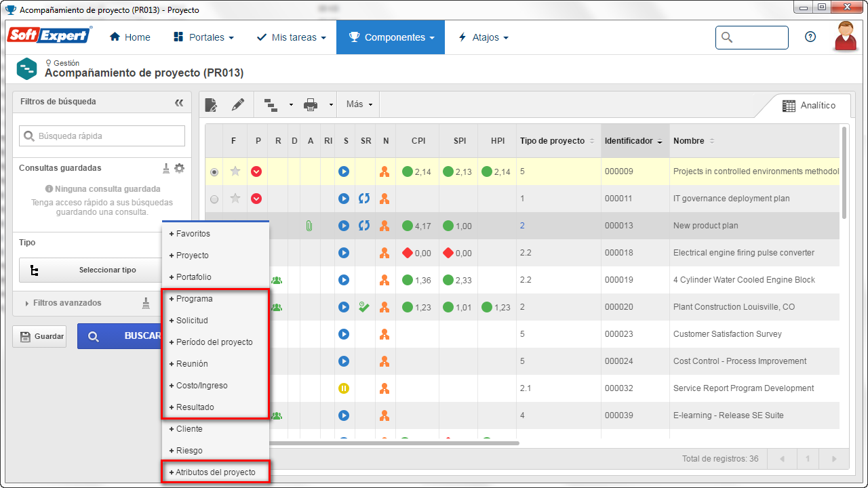Click the horizontal scrollbar of the grid

394,443
